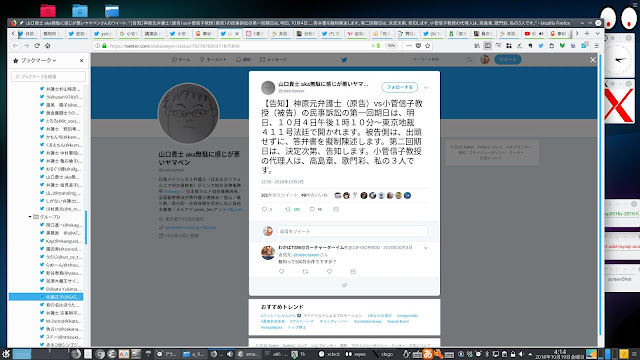This screenshot has width=640, height=360.
Task: Open Firefox home page via house icon
Action: point(47,46)
